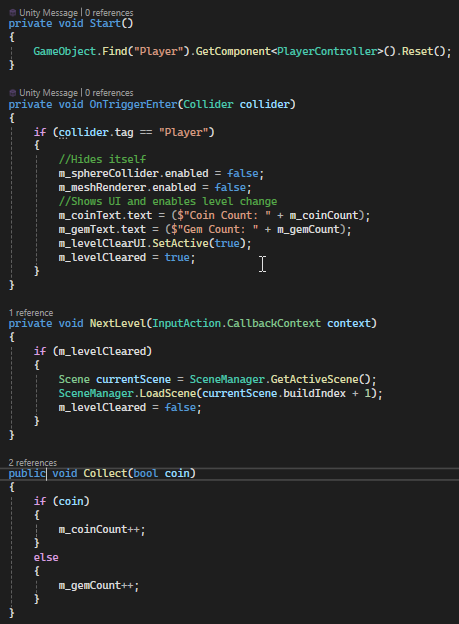The width and height of the screenshot is (459, 624).
Task: Click m_meshRenderer in the enabled assignment
Action: click(102, 187)
